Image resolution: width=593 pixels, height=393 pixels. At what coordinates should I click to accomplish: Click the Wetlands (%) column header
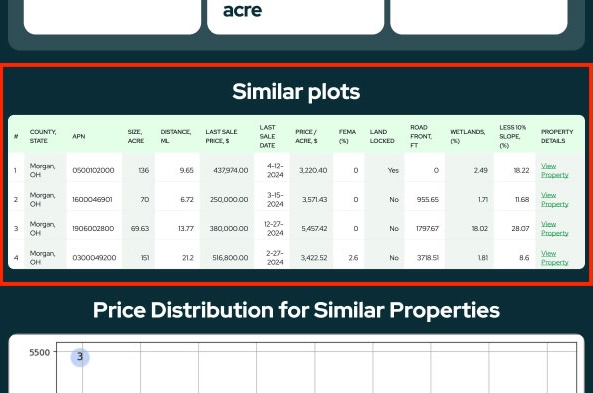click(467, 136)
